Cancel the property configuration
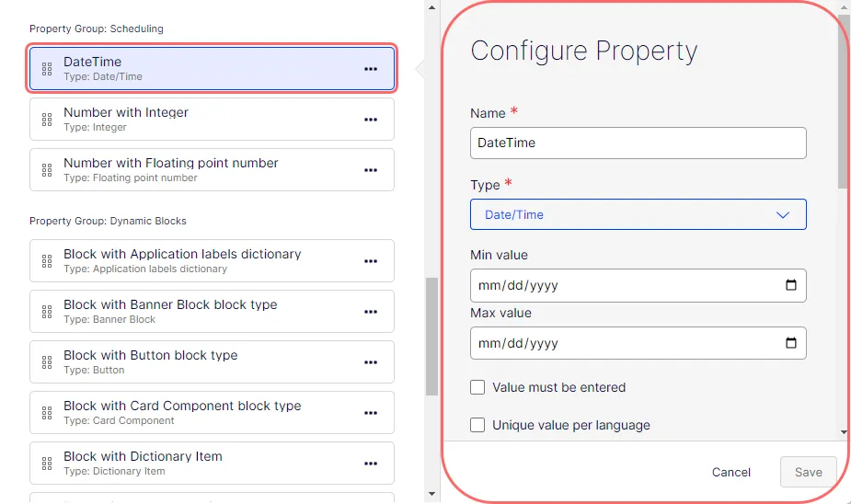The height and width of the screenshot is (504, 851). coord(731,472)
